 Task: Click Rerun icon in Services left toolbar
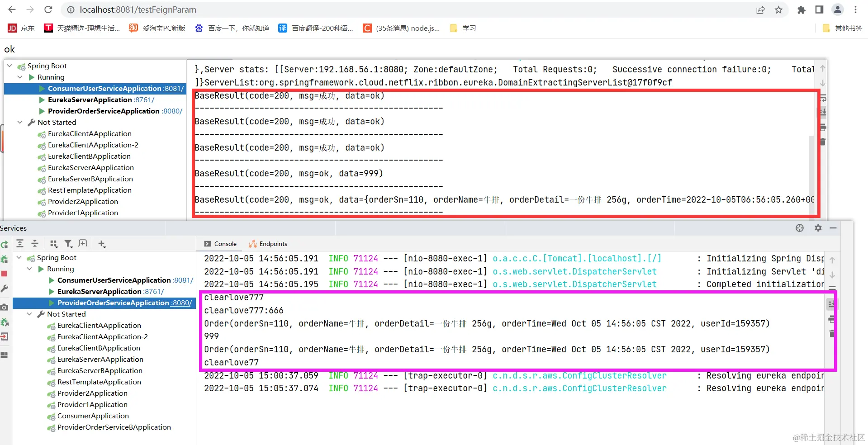4,244
